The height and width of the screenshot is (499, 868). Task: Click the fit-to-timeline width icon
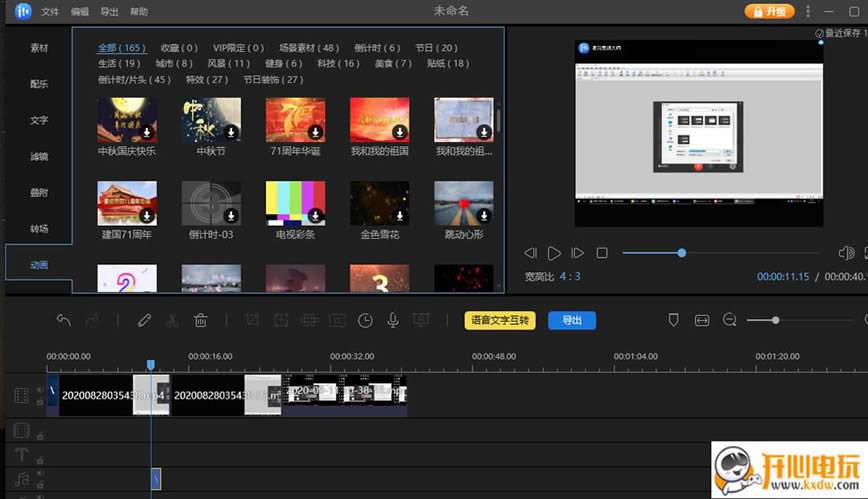tap(701, 320)
